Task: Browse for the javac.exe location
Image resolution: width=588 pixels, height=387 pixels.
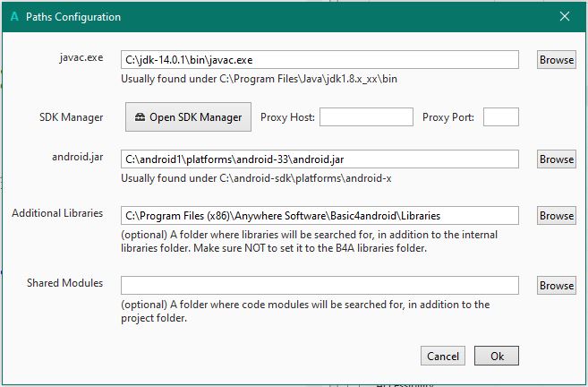Action: pyautogui.click(x=556, y=60)
